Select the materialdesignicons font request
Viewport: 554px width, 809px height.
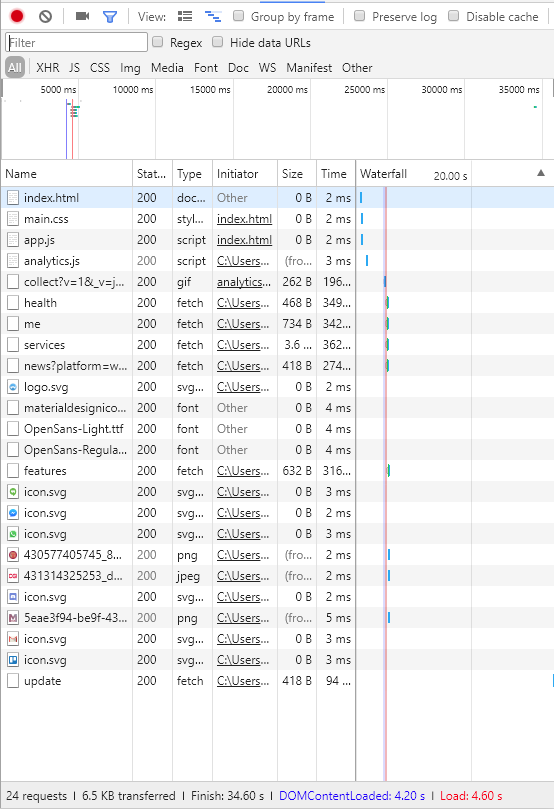coord(277,408)
